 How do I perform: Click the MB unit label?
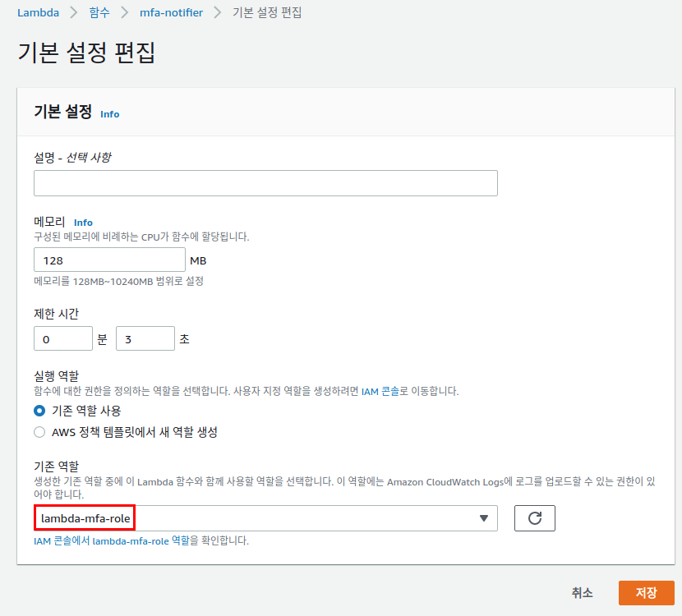click(198, 261)
